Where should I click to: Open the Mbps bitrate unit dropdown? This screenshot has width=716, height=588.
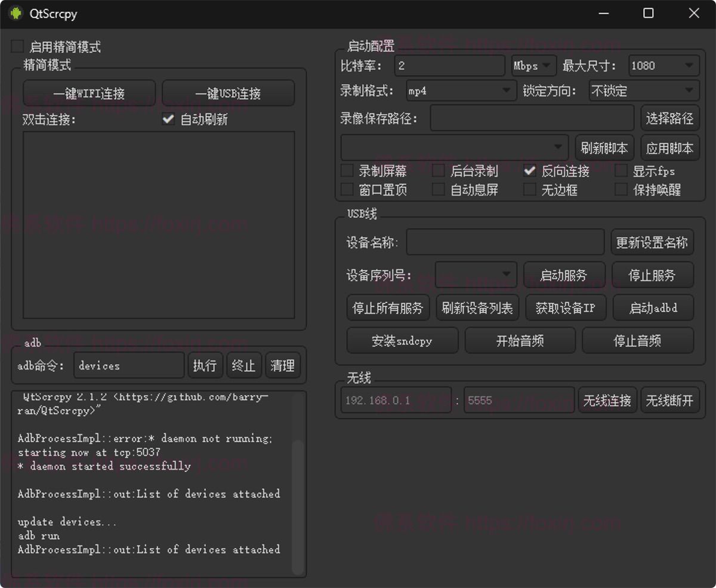point(533,66)
